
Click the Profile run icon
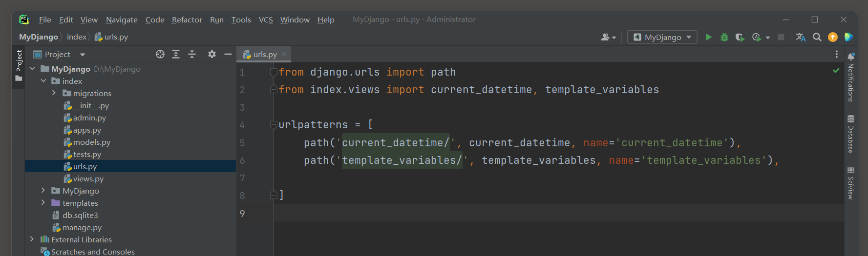[757, 37]
